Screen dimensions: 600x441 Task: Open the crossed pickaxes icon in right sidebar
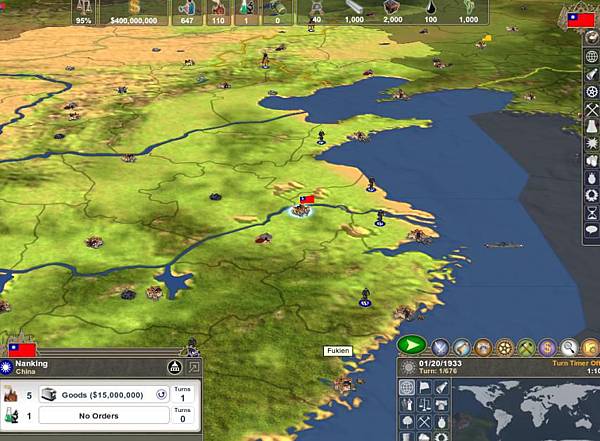592,110
